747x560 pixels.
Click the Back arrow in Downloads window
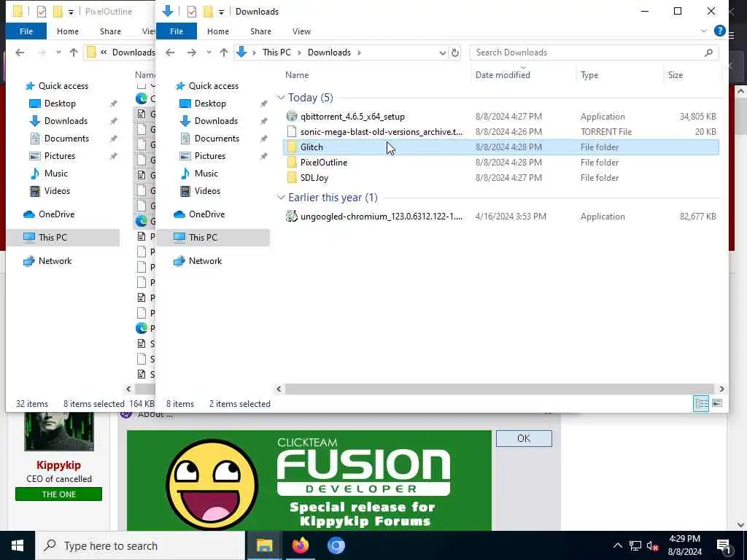tap(170, 52)
